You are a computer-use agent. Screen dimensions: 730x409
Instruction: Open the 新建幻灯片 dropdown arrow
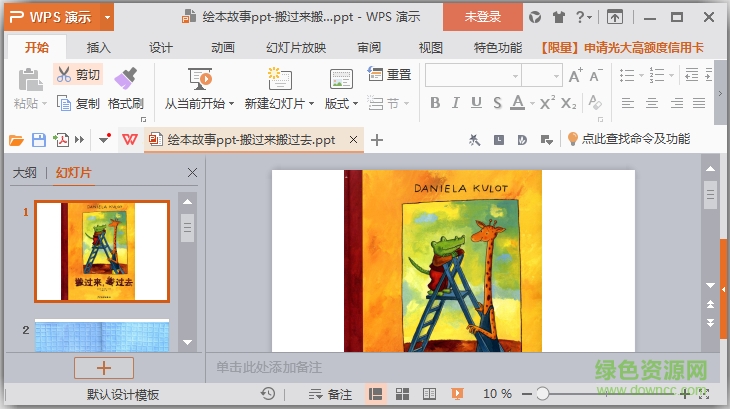tap(311, 103)
